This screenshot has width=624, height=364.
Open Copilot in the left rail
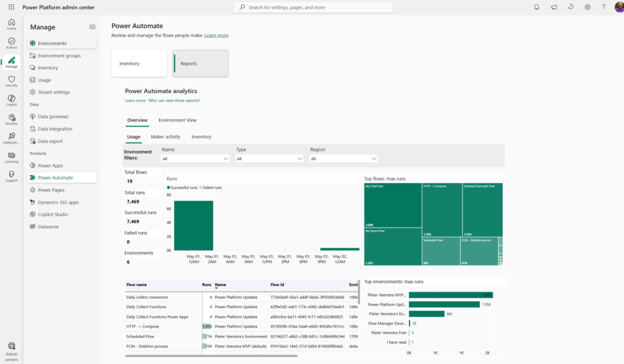12,100
